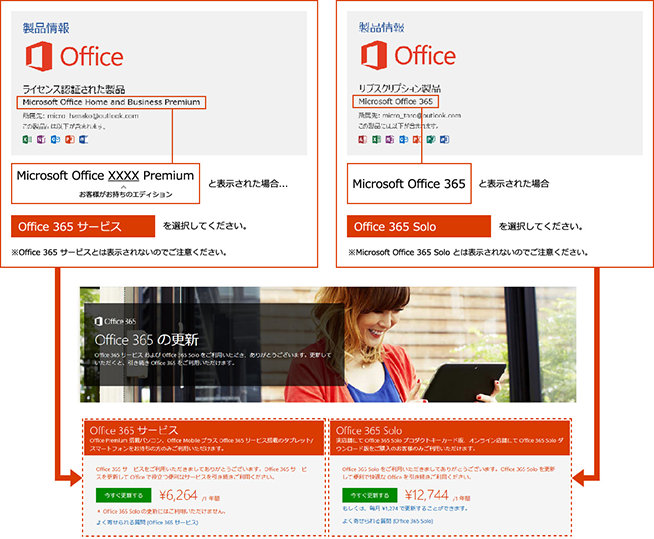Image resolution: width=654 pixels, height=539 pixels.
Task: Select the Excel icon under Home and Business Premium
Action: click(27, 140)
